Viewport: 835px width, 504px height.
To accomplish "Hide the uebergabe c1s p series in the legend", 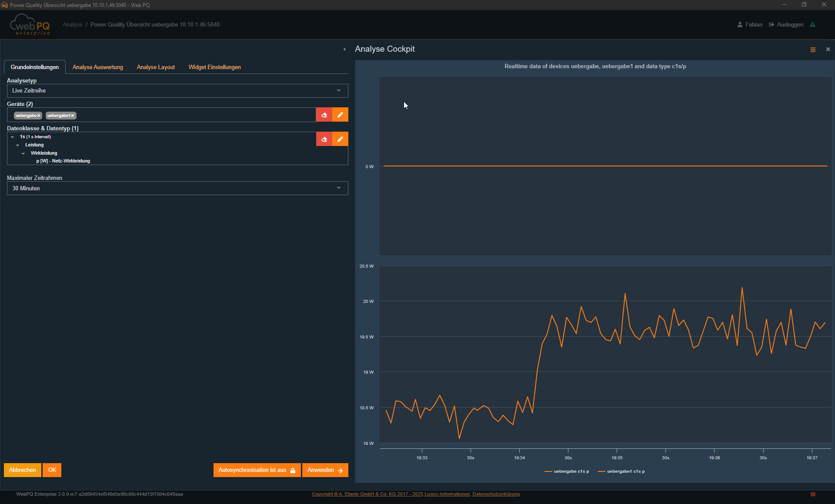I will pos(567,471).
